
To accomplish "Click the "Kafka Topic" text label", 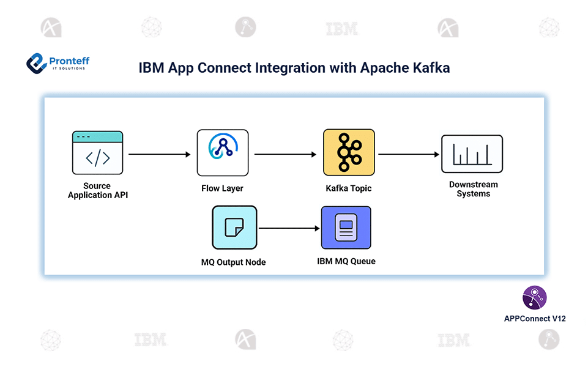I will point(349,188).
